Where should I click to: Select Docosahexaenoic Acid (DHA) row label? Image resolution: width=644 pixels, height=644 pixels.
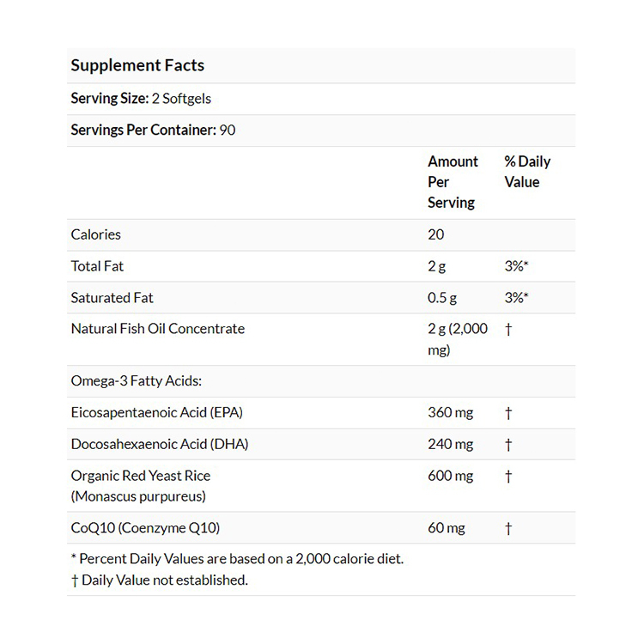click(160, 444)
